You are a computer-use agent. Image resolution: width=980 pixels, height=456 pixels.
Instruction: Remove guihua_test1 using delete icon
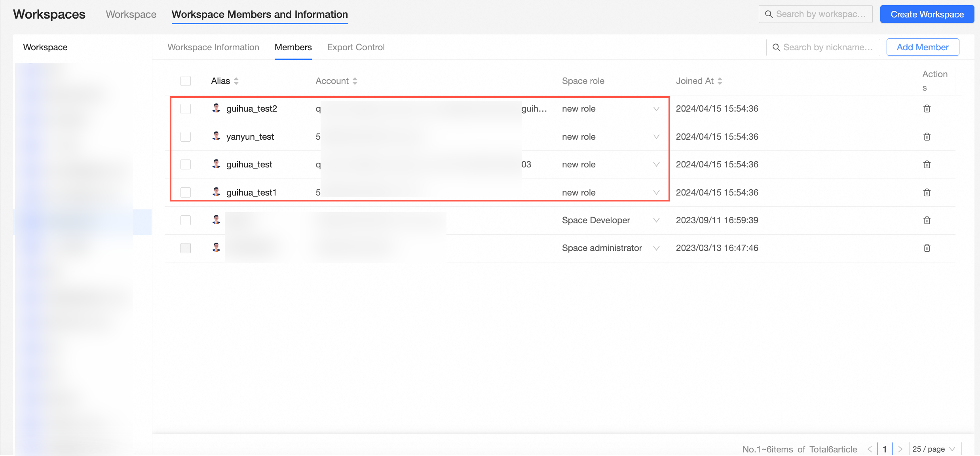(x=927, y=192)
